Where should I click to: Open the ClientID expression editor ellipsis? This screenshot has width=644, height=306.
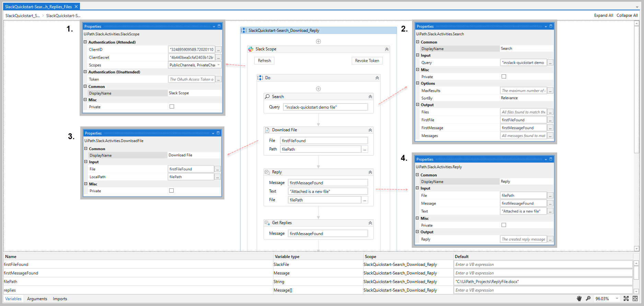coord(218,50)
